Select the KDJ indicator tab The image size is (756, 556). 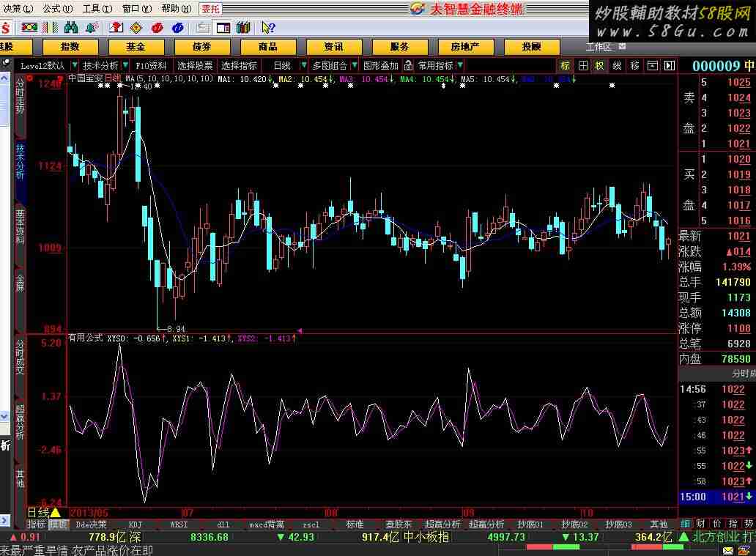click(x=136, y=525)
